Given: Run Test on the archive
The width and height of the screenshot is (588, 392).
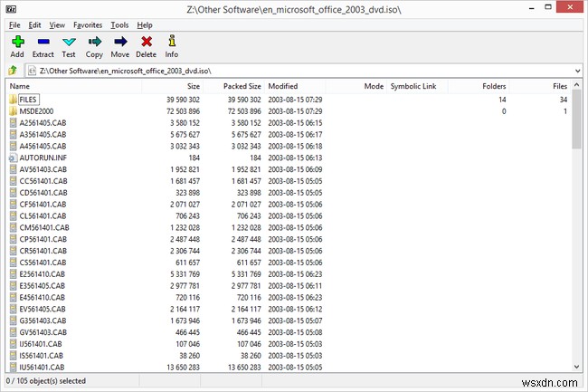Looking at the screenshot, I should coord(69,42).
